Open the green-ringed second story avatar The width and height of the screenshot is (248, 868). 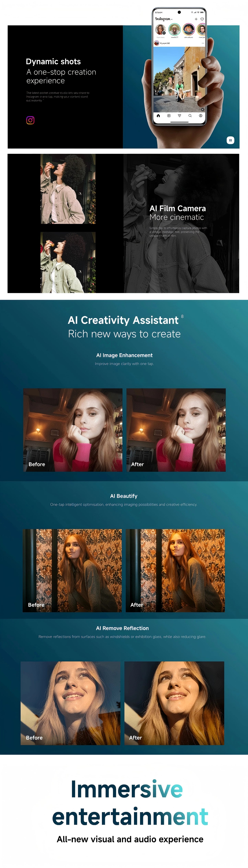[174, 30]
